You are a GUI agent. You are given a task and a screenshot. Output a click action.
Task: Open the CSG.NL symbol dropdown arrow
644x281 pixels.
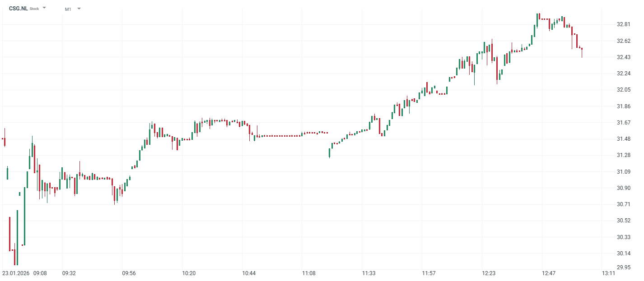44,8
